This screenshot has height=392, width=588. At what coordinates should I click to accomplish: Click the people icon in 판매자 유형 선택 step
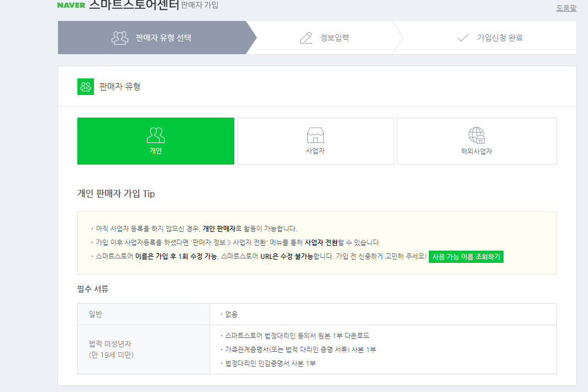pyautogui.click(x=120, y=38)
